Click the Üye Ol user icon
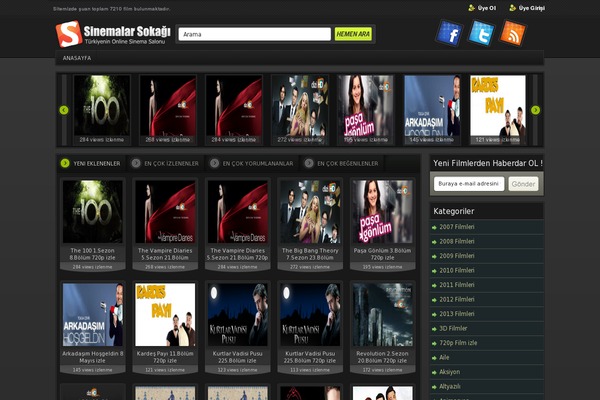The height and width of the screenshot is (400, 600). tap(471, 8)
